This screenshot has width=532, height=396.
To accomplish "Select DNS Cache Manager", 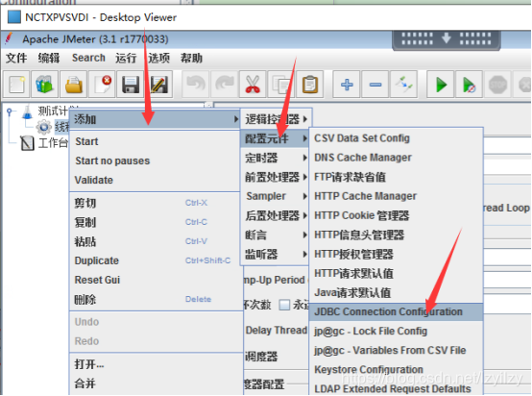I will tap(396, 158).
